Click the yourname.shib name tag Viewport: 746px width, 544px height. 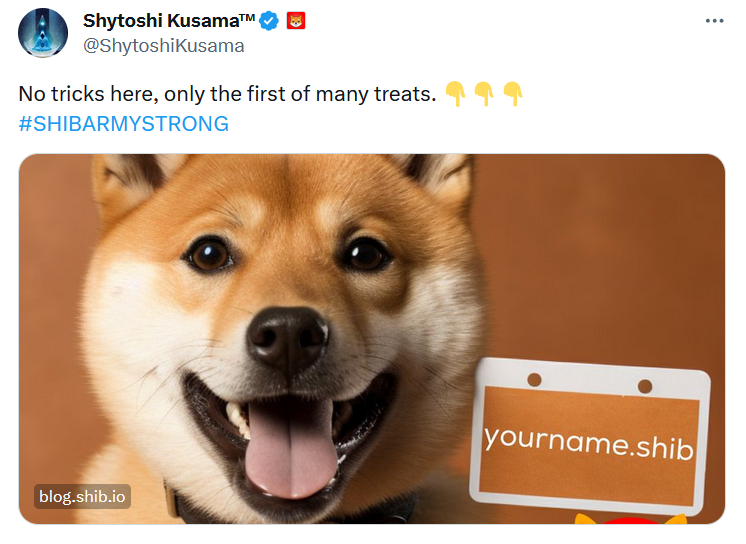coord(589,436)
